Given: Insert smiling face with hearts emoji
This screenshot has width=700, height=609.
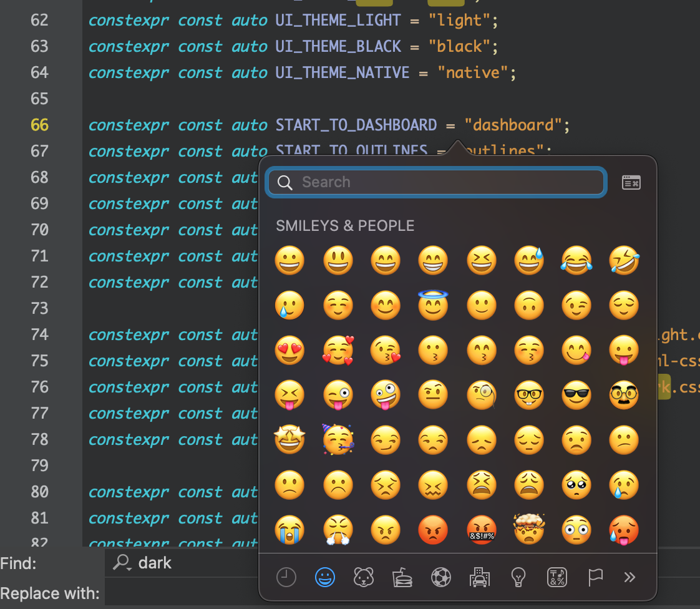Looking at the screenshot, I should [x=338, y=350].
